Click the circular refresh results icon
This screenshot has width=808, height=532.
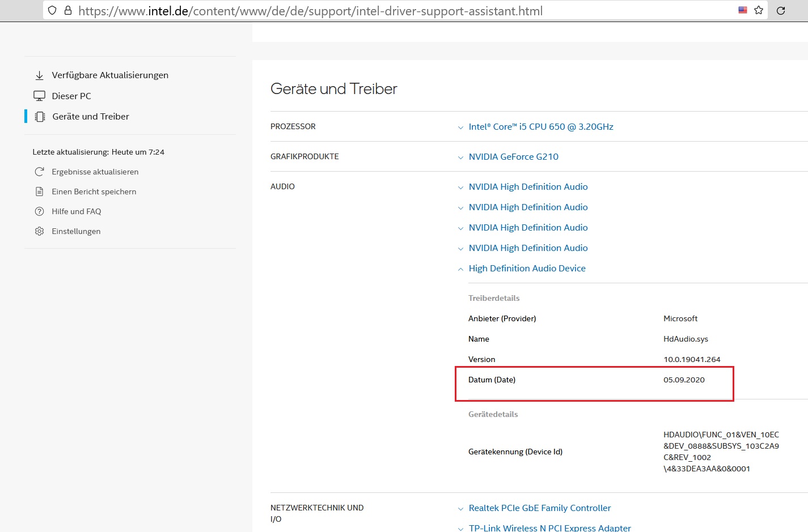(39, 172)
